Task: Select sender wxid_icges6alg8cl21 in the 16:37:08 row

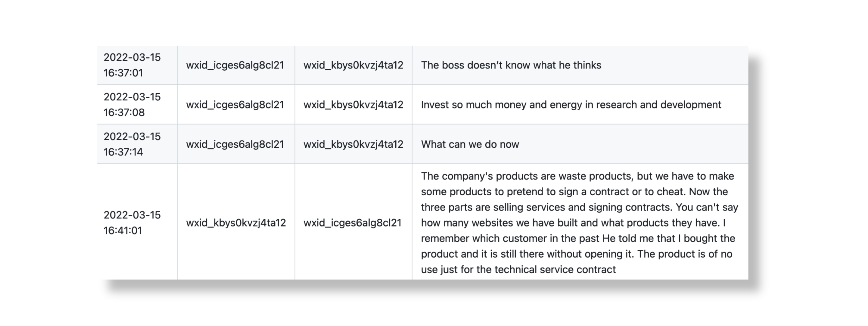Action: 235,105
